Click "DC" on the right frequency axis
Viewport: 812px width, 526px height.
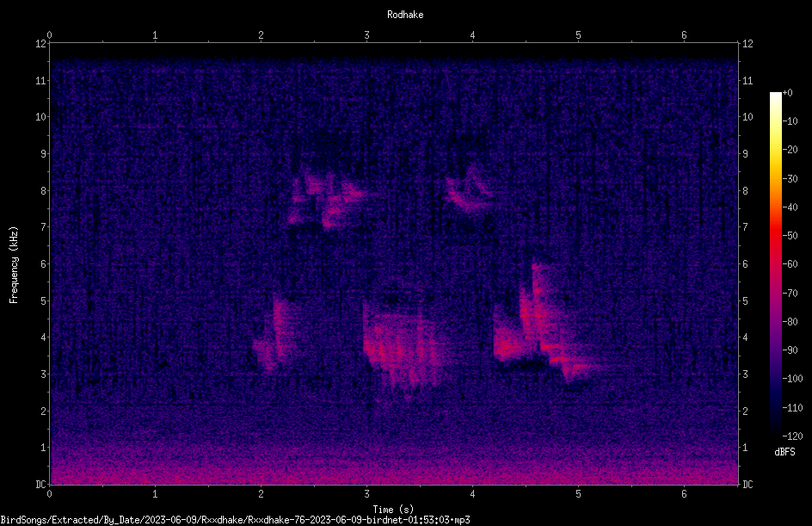(747, 485)
